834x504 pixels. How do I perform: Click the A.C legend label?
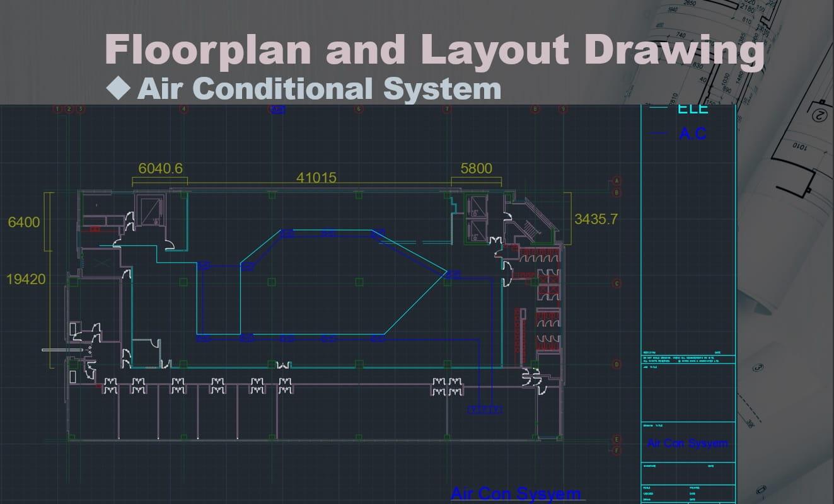click(692, 134)
